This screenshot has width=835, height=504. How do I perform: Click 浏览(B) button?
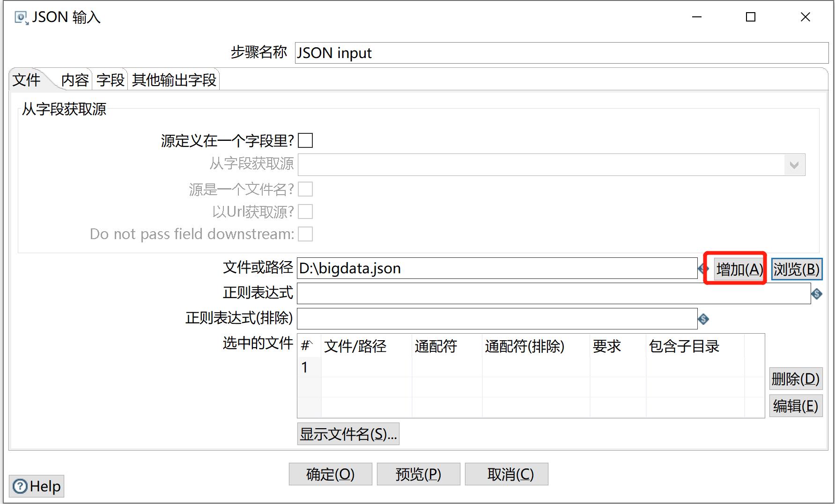(x=797, y=269)
